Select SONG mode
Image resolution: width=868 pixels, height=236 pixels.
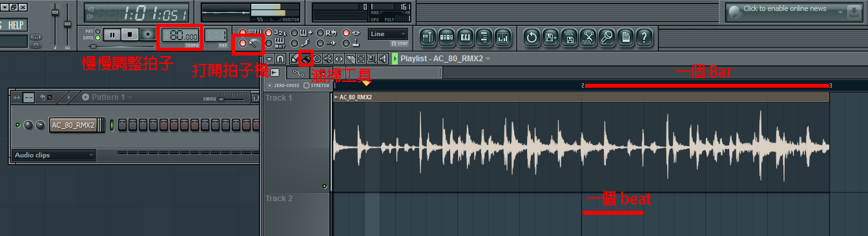[98, 37]
